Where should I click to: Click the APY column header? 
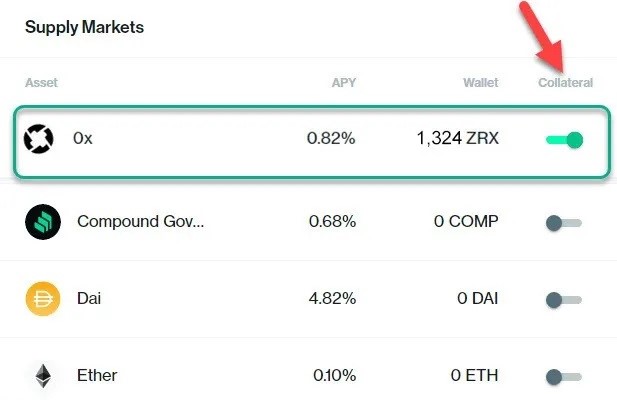344,83
